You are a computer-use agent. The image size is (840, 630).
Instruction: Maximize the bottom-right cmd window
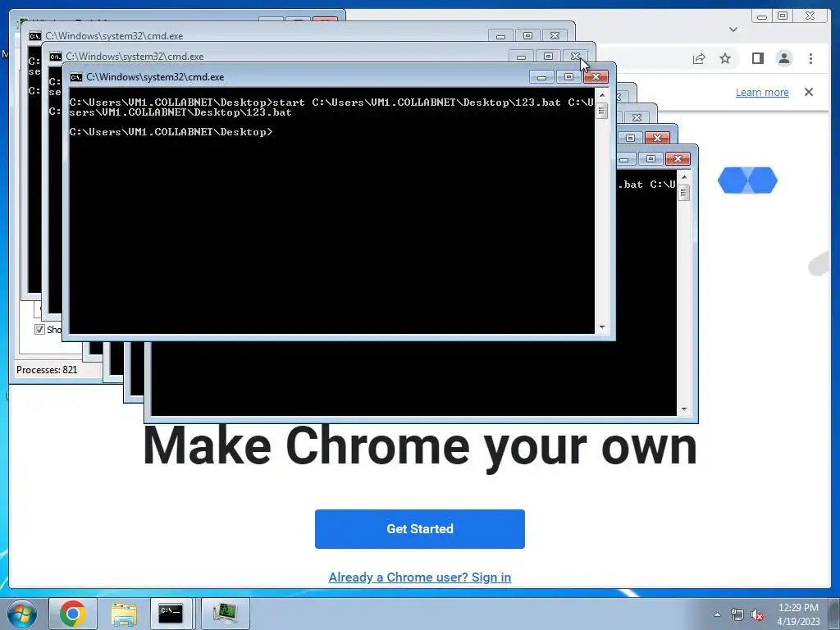coord(651,158)
